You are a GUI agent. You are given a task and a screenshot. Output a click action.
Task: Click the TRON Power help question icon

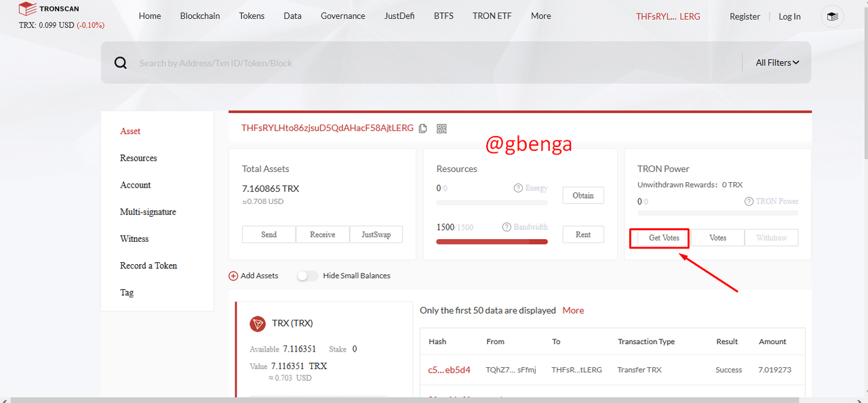pyautogui.click(x=749, y=201)
